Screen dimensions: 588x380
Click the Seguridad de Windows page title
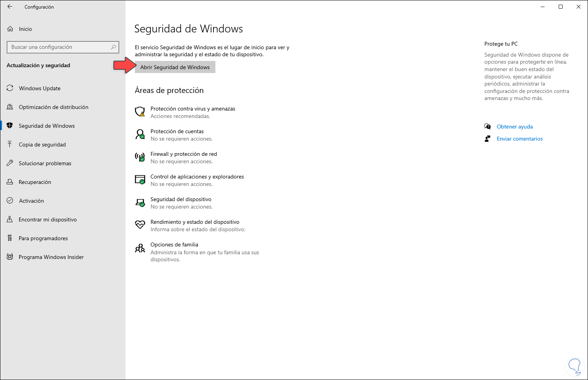(188, 29)
